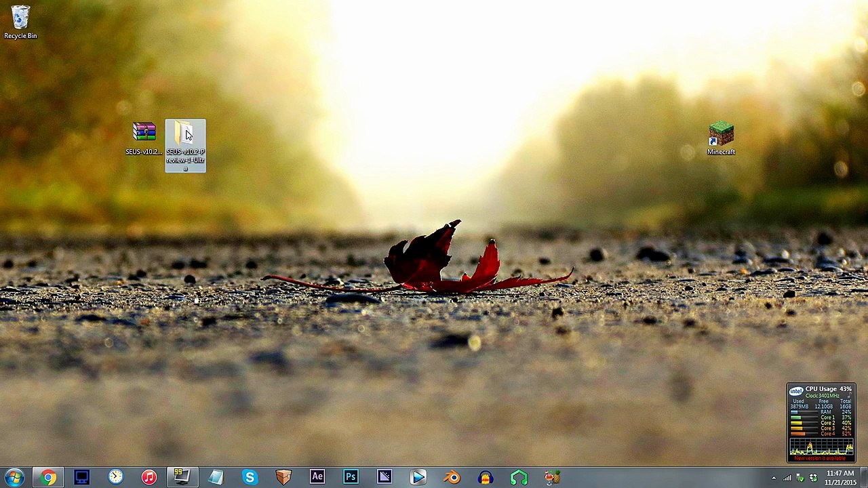Image resolution: width=868 pixels, height=488 pixels.
Task: Open the Fraps taskbar icon
Action: pos(181,477)
